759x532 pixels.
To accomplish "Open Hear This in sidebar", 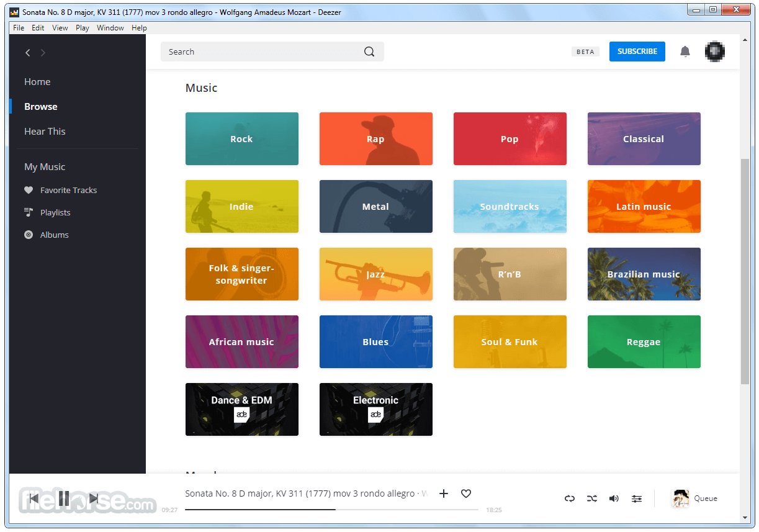I will pos(45,131).
